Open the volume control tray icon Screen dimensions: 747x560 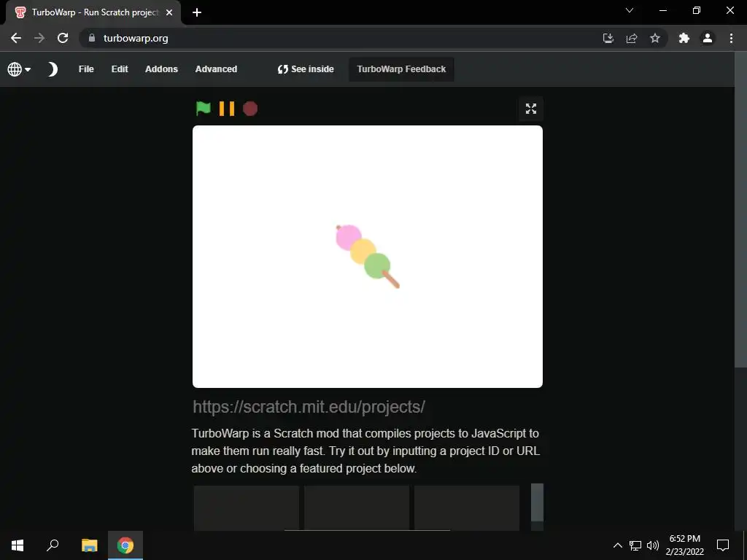point(653,545)
